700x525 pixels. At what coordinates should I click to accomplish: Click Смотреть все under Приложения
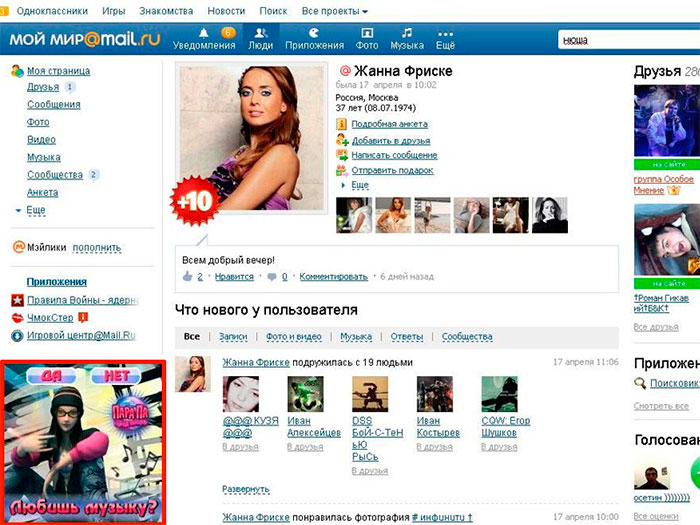pos(661,406)
